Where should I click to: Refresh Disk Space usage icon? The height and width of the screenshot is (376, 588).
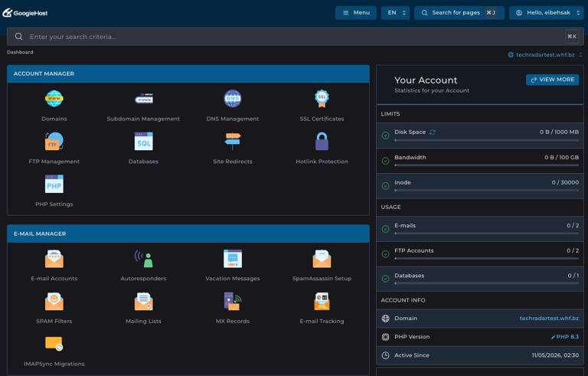(x=433, y=132)
